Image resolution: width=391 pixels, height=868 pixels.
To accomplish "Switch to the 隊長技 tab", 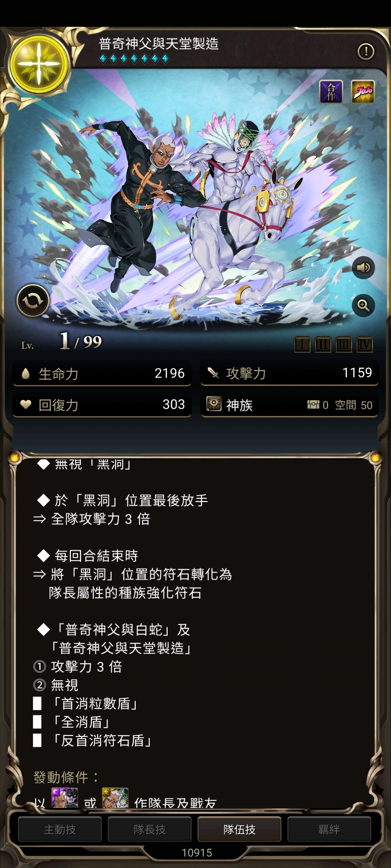I will (x=150, y=829).
